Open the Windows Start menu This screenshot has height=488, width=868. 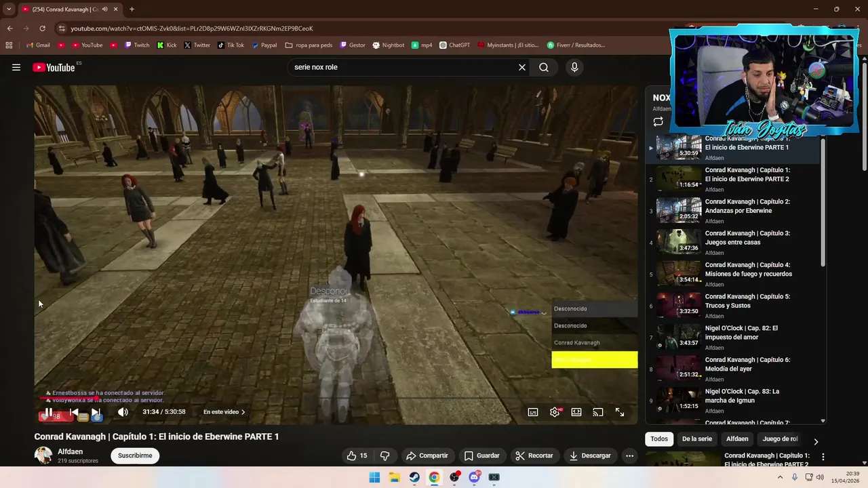coord(374,477)
